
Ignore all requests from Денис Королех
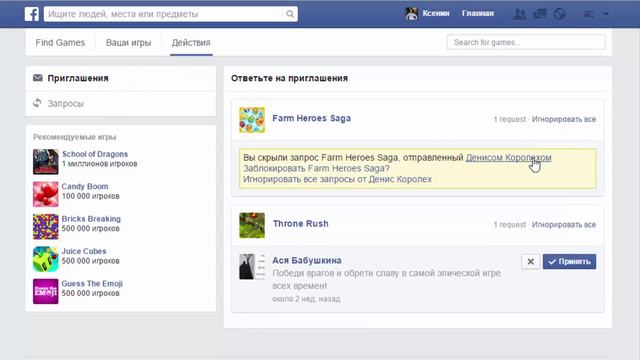coord(337,179)
